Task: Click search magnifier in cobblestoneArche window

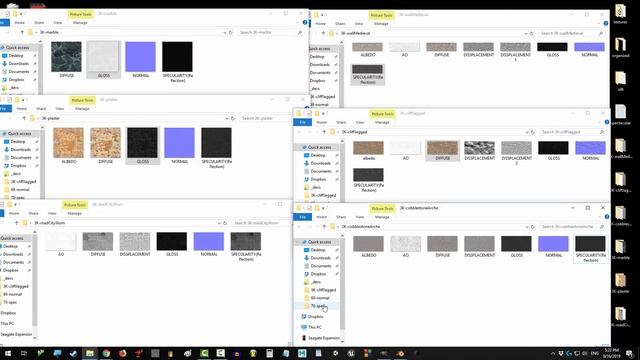Action: coord(602,227)
